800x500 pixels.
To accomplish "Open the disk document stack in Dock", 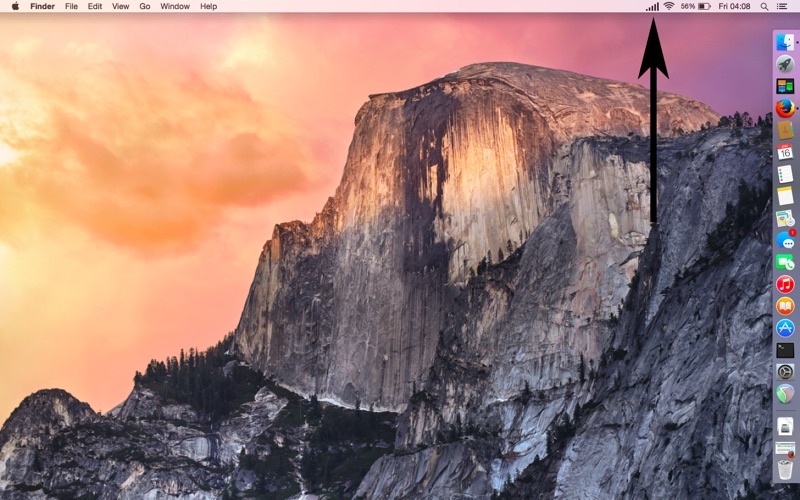I will point(785,426).
